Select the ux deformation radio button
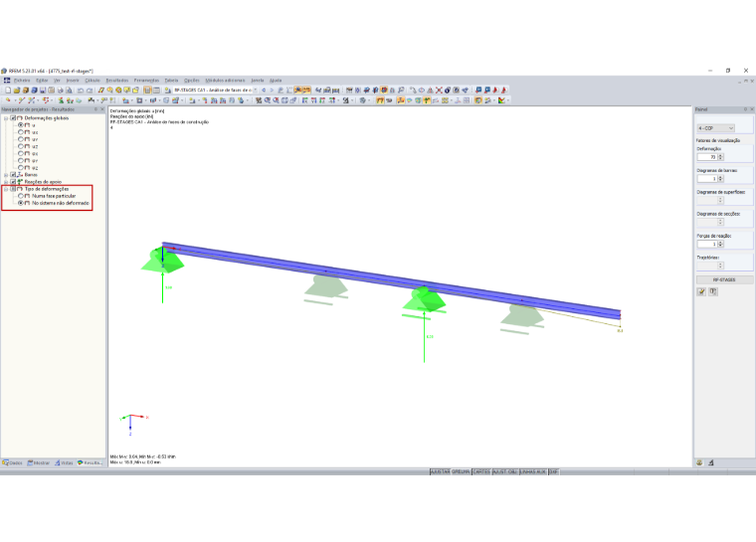 pos(21,132)
